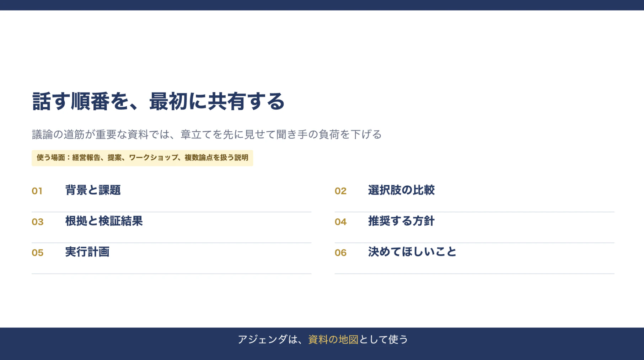Click the slide title 話す順番を、最初に共有する
The width and height of the screenshot is (644, 360).
pyautogui.click(x=158, y=101)
